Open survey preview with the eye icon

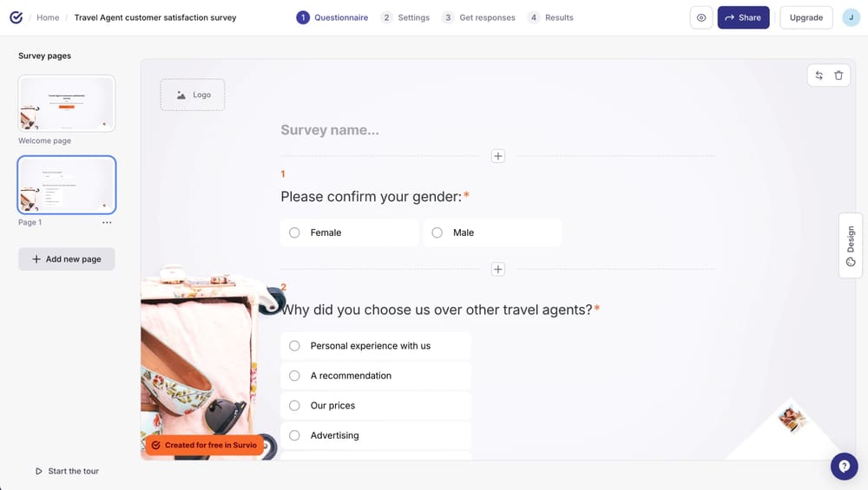pyautogui.click(x=700, y=17)
